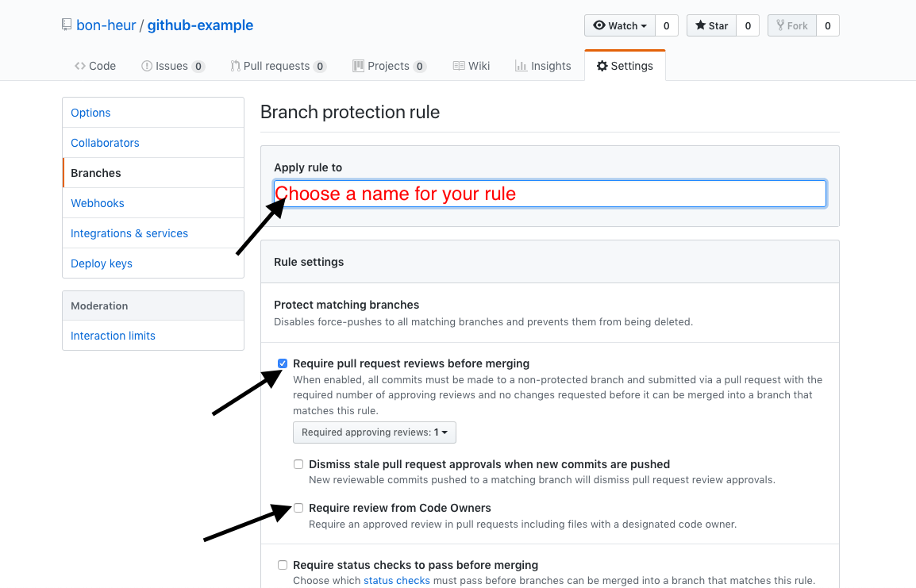Image resolution: width=916 pixels, height=588 pixels.
Task: Switch to the Code tab
Action: (95, 66)
